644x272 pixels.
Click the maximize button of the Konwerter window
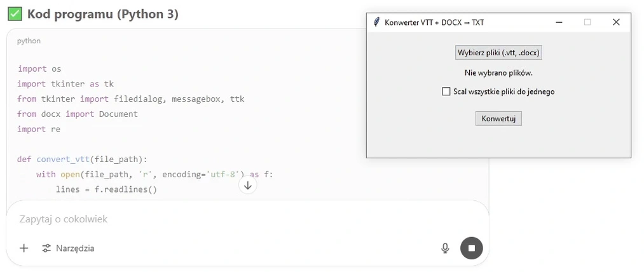pyautogui.click(x=587, y=22)
